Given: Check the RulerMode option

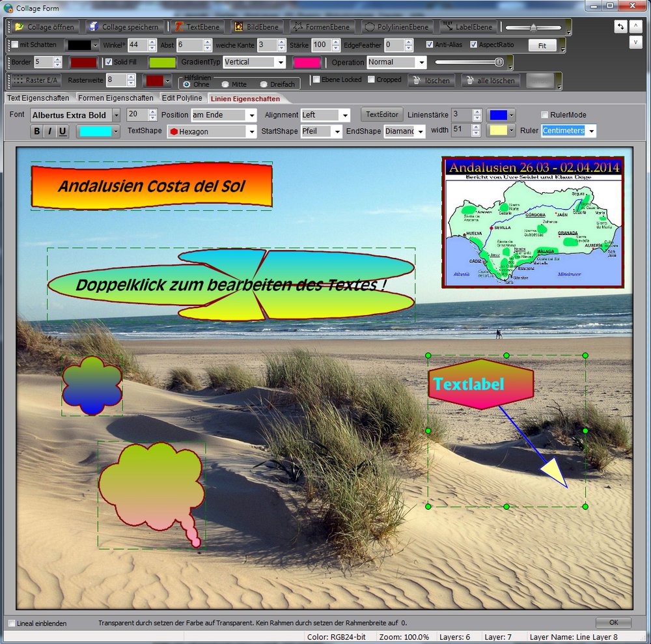Looking at the screenshot, I should [x=545, y=115].
